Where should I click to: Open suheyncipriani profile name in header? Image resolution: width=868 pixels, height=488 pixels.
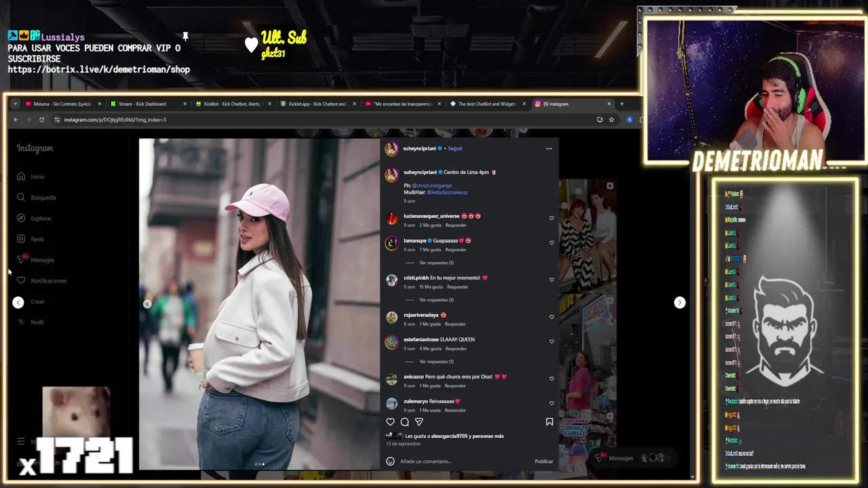[420, 148]
